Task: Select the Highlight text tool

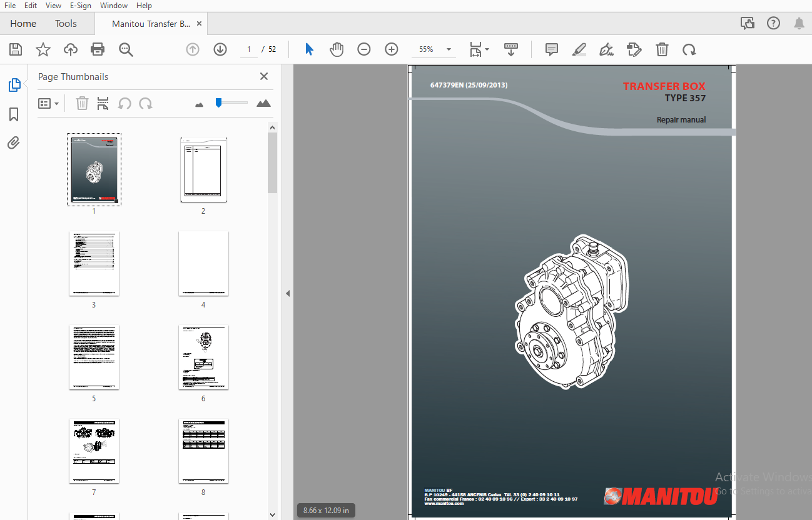Action: (579, 49)
